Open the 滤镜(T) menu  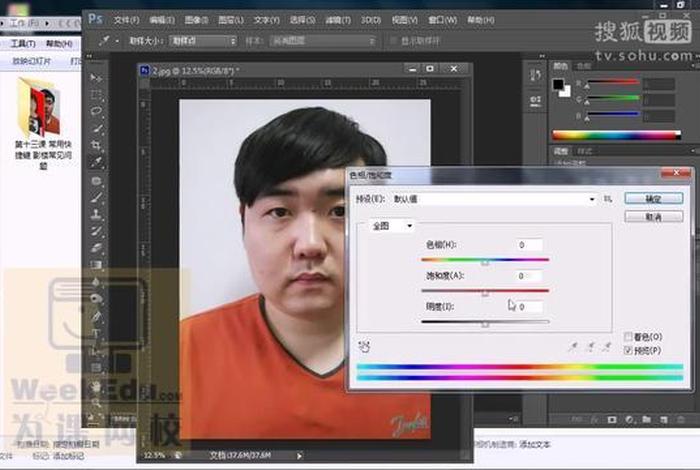tap(338, 20)
